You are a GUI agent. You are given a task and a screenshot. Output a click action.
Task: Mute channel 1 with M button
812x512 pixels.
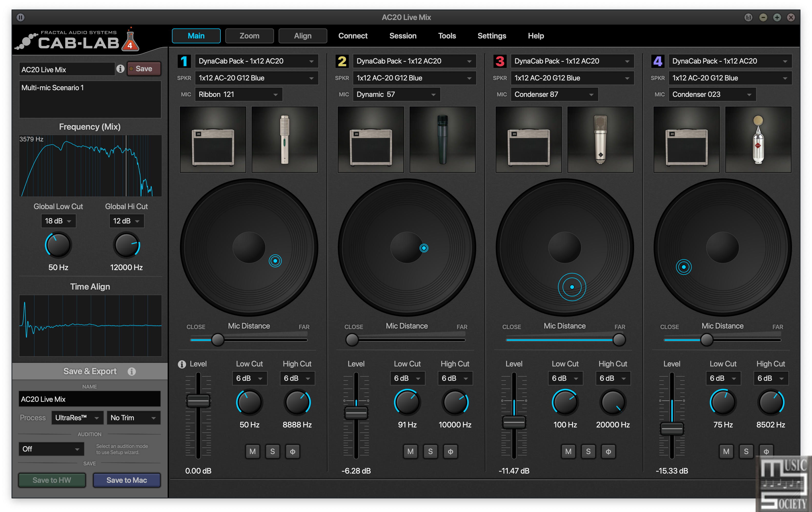click(x=252, y=451)
